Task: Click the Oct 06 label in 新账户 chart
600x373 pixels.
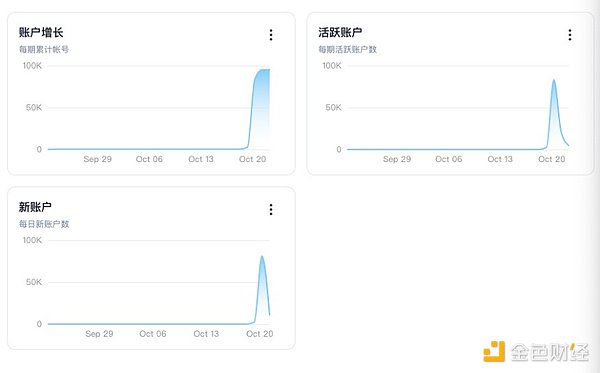Action: coord(153,334)
